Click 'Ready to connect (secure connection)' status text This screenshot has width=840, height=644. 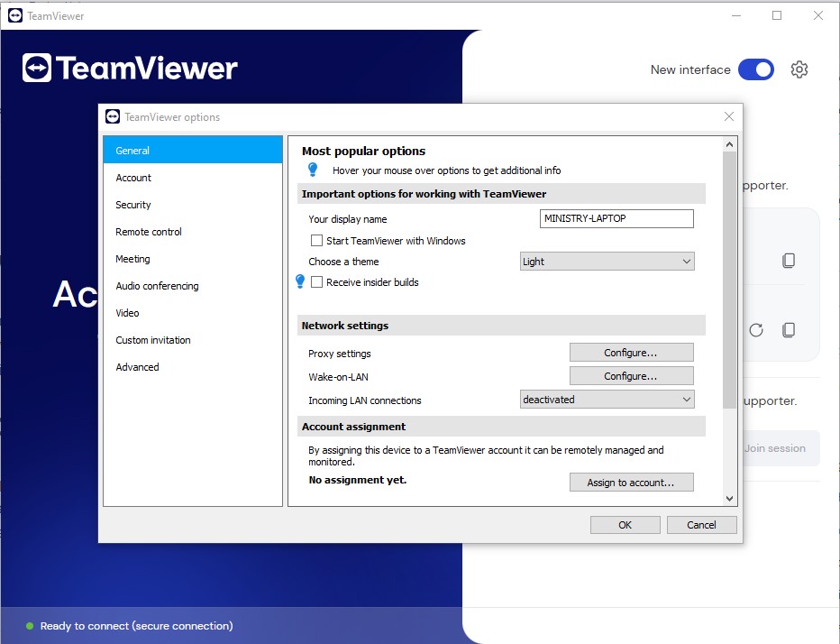(137, 626)
